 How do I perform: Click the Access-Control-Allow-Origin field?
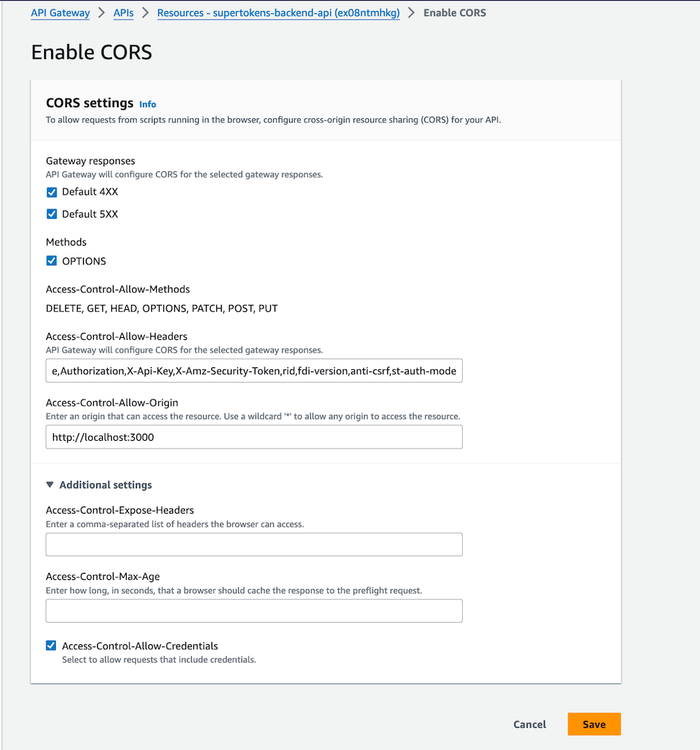[x=254, y=437]
